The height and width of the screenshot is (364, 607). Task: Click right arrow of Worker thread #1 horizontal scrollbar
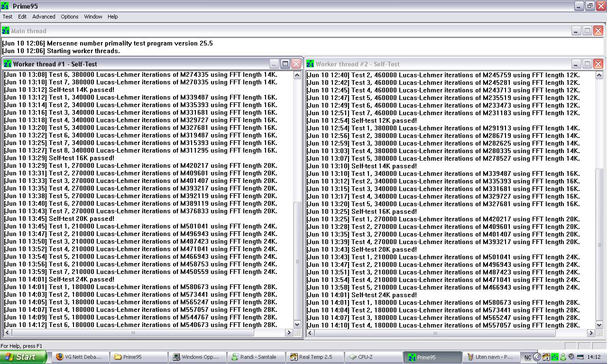point(289,333)
